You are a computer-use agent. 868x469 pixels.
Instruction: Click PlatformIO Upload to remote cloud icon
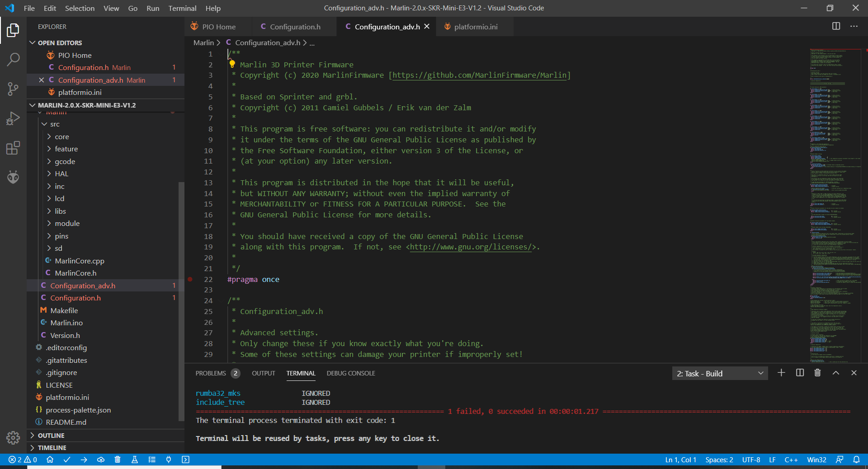coord(101,460)
